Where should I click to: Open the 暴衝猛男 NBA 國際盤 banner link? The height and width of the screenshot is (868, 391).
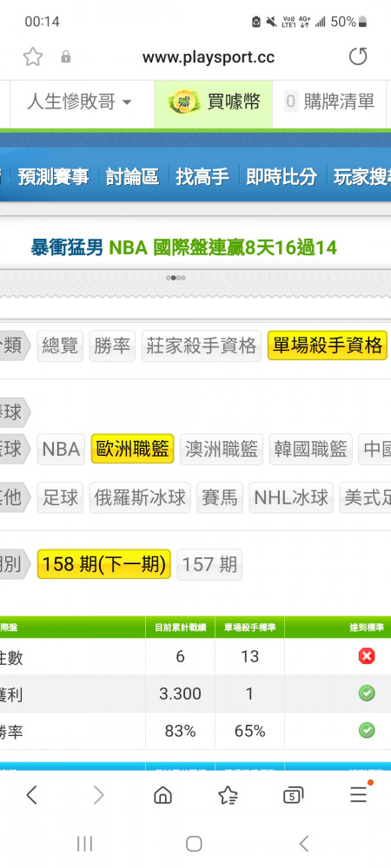click(x=183, y=247)
